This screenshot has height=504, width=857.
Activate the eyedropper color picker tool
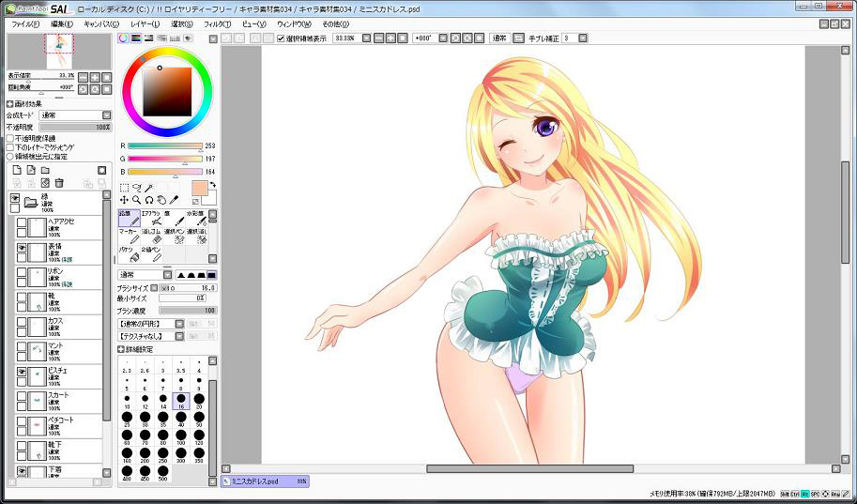[x=176, y=200]
